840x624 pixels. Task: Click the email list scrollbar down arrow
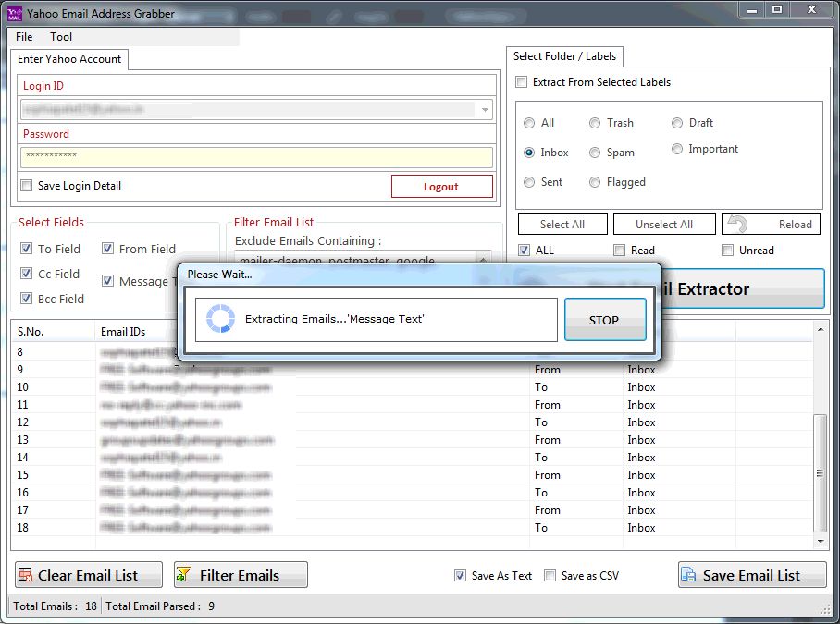click(821, 542)
